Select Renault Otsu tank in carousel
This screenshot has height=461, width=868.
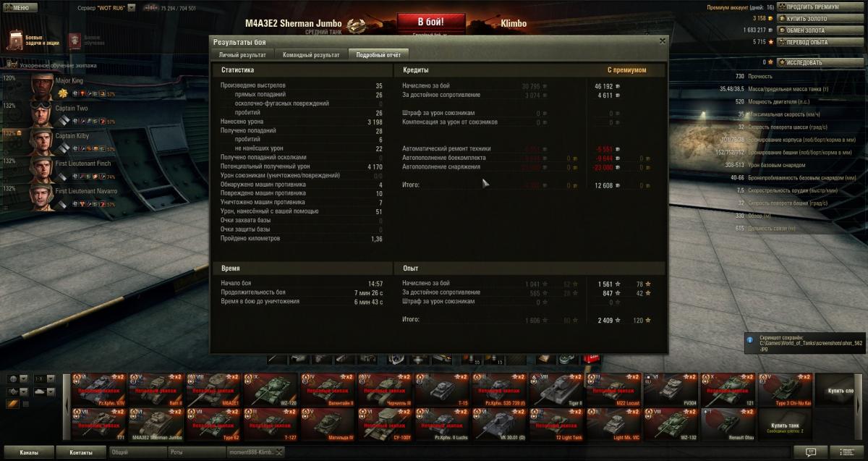click(728, 425)
